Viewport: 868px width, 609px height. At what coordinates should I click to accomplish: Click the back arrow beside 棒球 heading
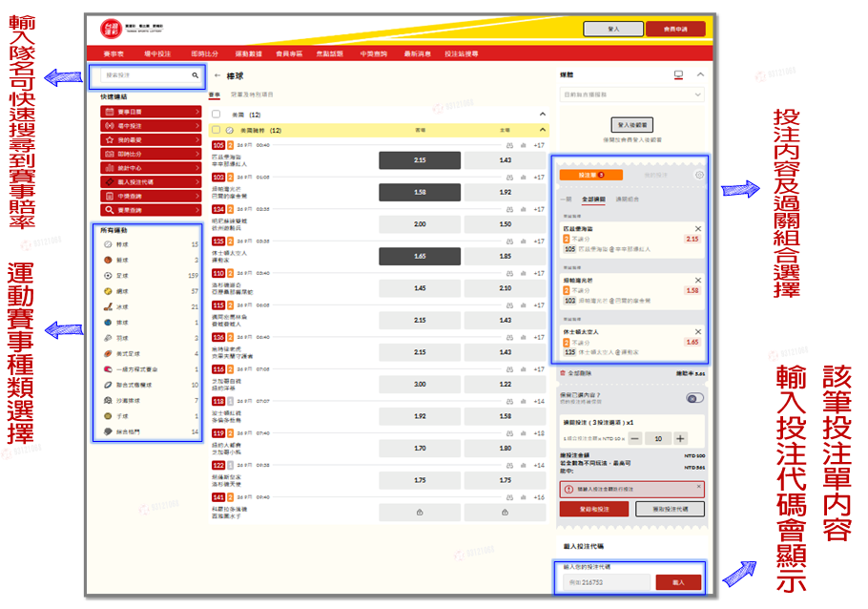[217, 74]
